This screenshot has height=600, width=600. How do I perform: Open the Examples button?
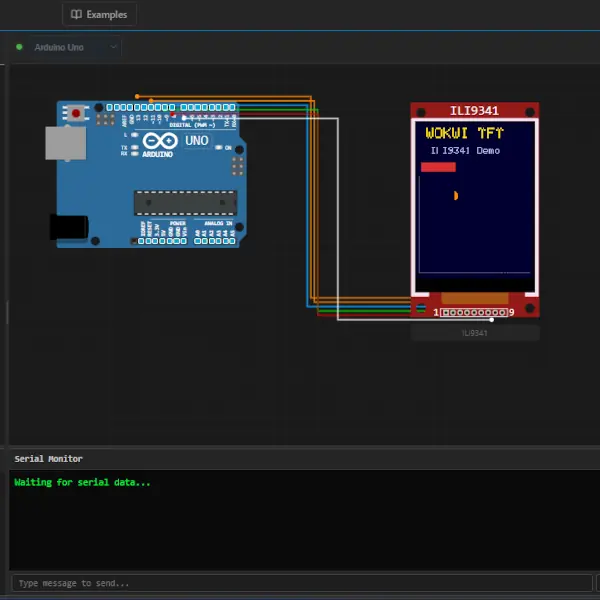(x=99, y=15)
